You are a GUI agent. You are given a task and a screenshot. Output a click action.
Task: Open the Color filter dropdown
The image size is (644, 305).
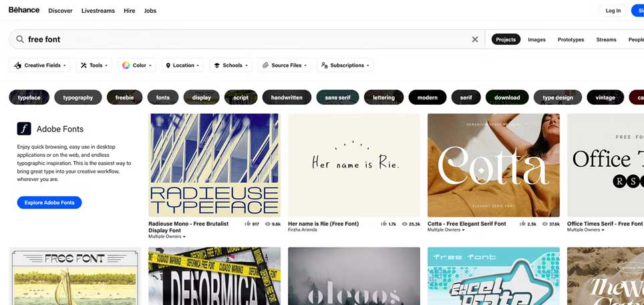(x=137, y=65)
